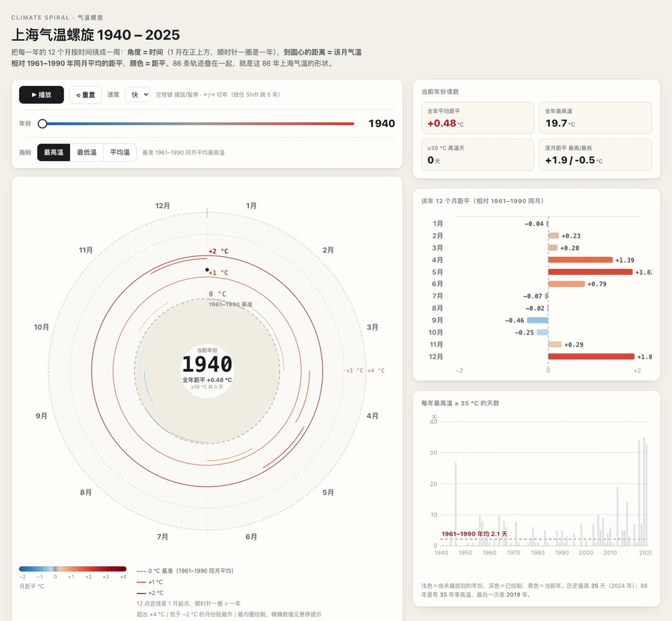Click the 11月 bar showing +0.29

(555, 344)
